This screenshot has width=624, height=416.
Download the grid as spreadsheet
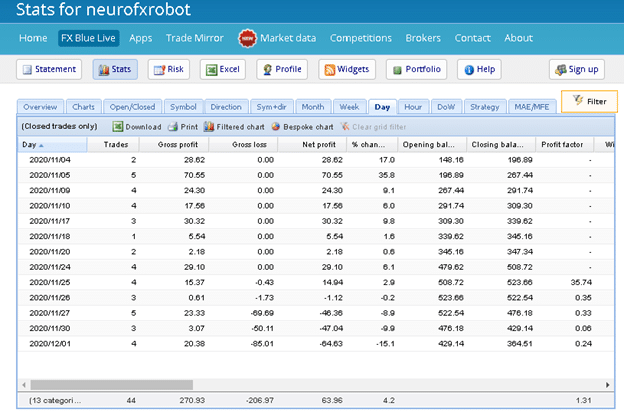tap(137, 127)
